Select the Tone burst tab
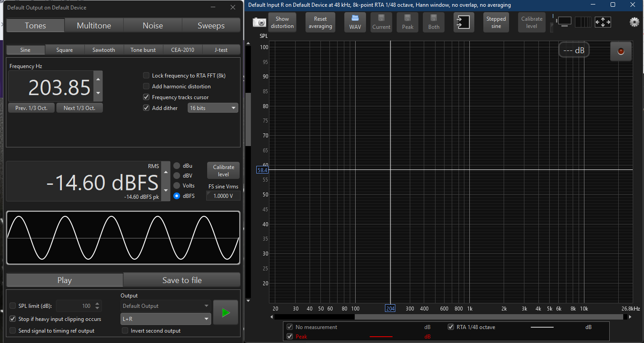Image resolution: width=644 pixels, height=343 pixels. tap(143, 50)
